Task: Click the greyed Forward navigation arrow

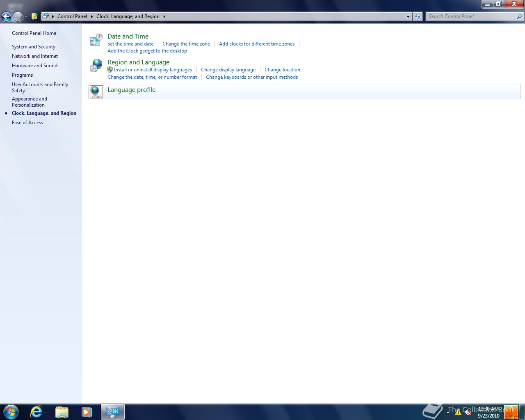Action: tap(18, 16)
